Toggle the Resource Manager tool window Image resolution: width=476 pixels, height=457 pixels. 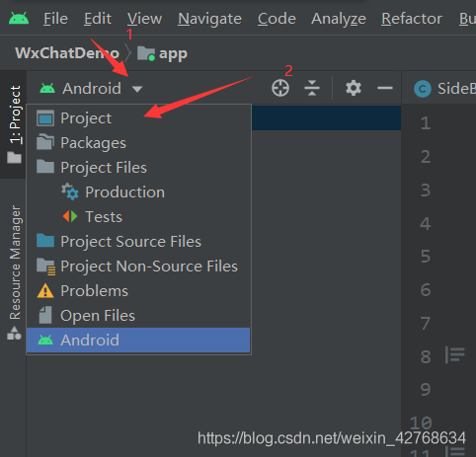click(x=15, y=263)
